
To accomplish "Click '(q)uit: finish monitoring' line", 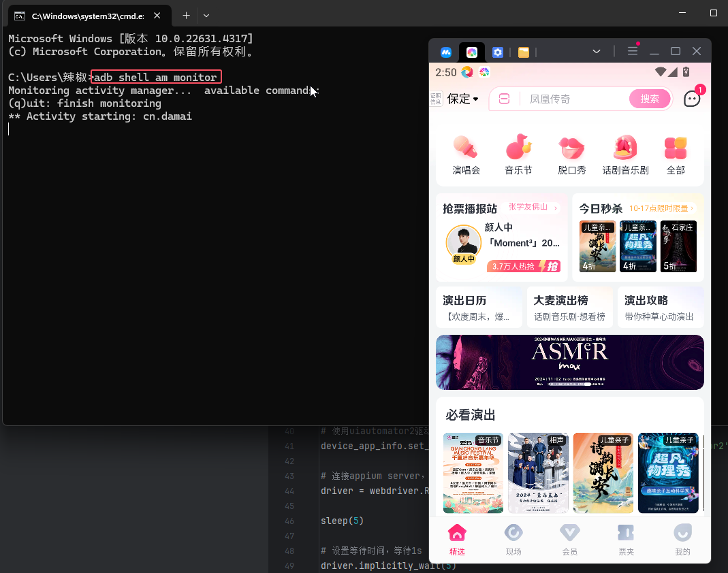I will [x=84, y=103].
